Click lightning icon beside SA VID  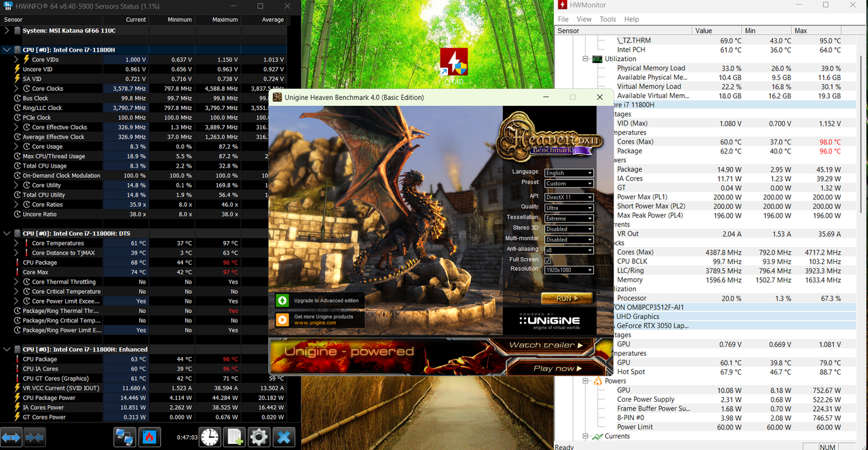tap(18, 79)
